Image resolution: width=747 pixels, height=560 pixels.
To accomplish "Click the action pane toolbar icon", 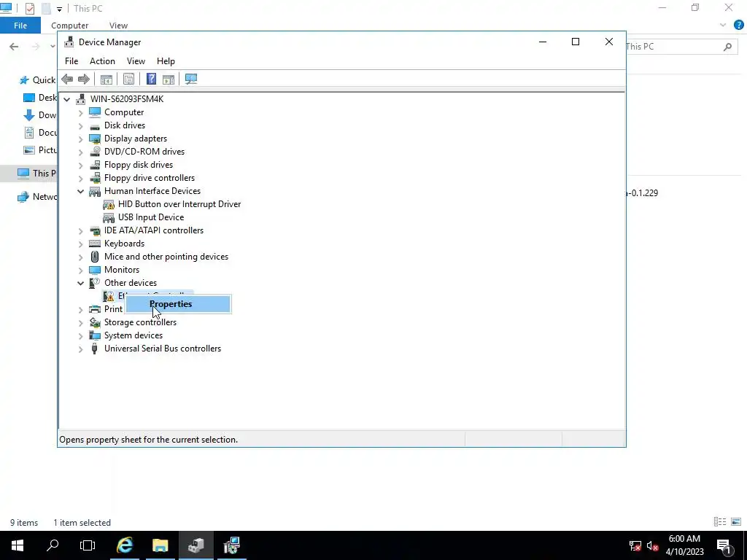I will pos(169,79).
